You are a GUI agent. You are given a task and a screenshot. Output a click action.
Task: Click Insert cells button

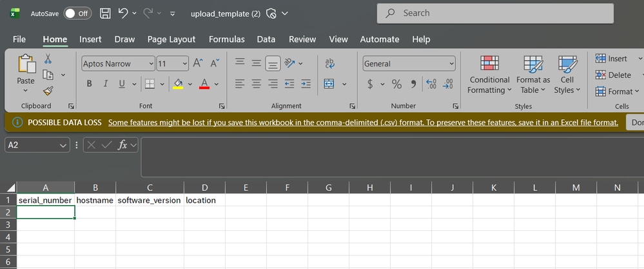click(x=611, y=59)
